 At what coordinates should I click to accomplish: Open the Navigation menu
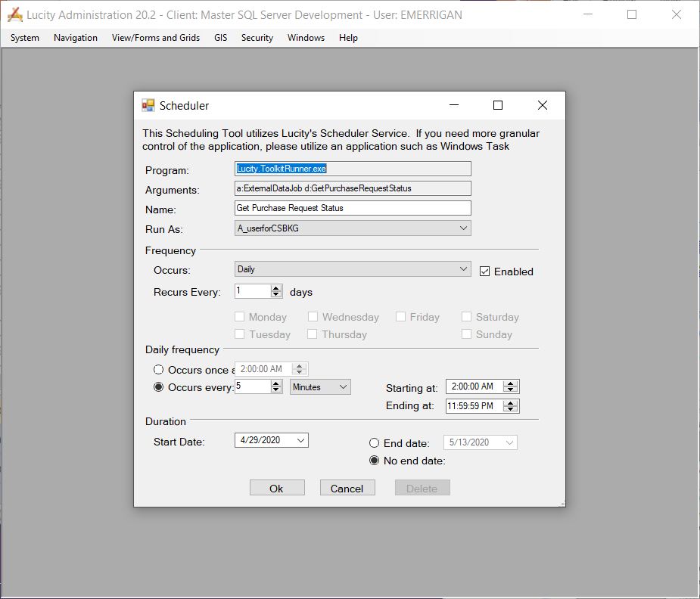(x=76, y=38)
